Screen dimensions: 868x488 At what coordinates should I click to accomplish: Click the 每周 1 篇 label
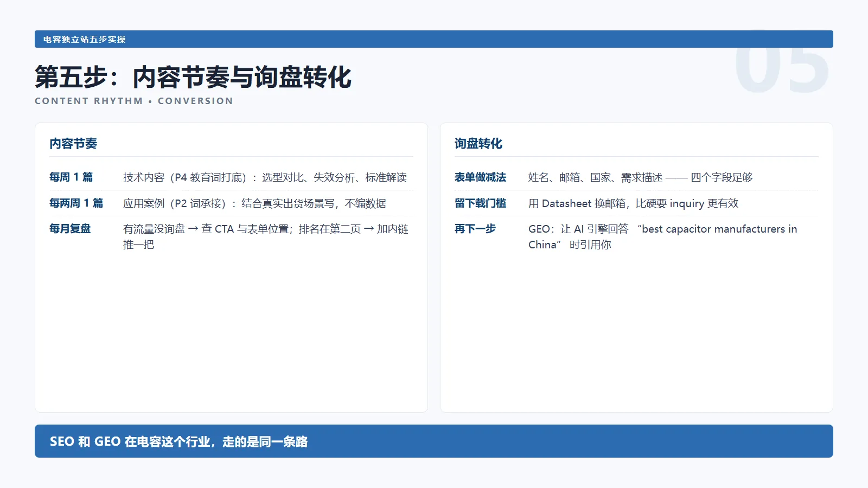[x=71, y=177]
